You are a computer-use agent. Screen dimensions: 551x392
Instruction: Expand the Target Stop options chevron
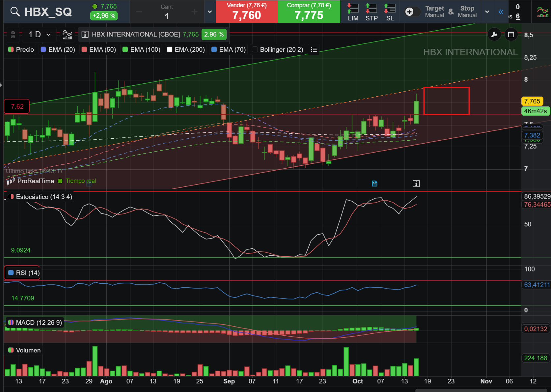[x=487, y=12]
